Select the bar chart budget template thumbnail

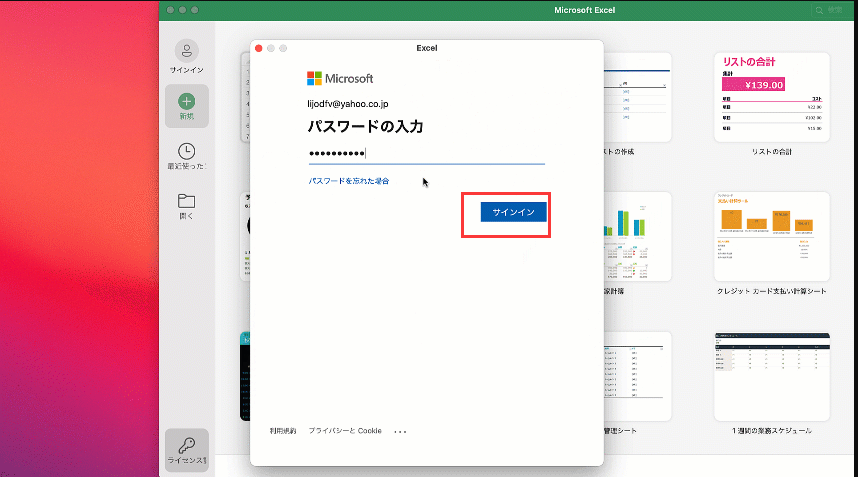(637, 237)
